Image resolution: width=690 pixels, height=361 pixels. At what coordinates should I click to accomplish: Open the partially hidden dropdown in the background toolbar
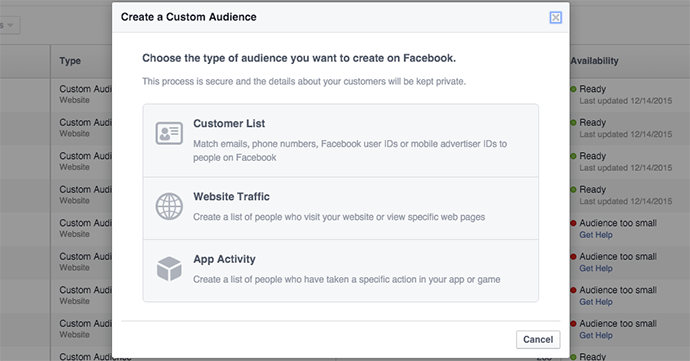click(x=10, y=26)
